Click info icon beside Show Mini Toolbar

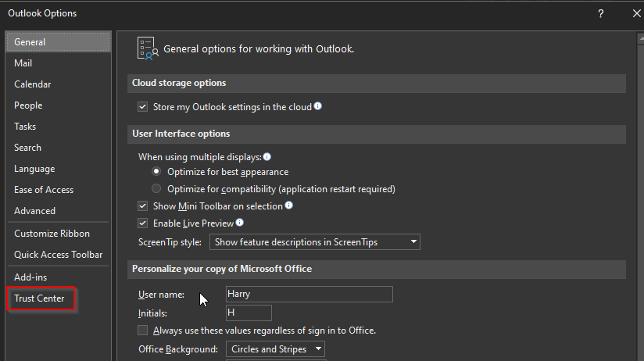click(289, 206)
